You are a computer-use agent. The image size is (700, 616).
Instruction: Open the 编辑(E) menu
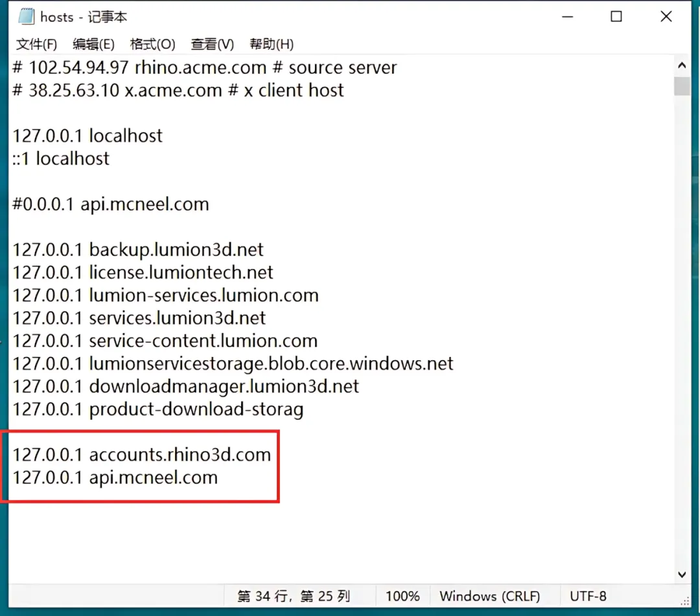pos(94,44)
